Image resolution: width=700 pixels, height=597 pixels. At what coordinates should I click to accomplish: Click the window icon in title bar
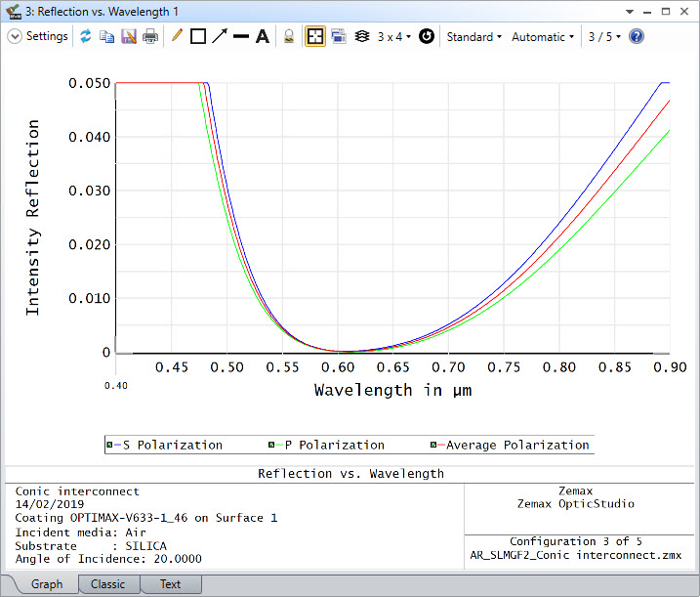tap(15, 11)
